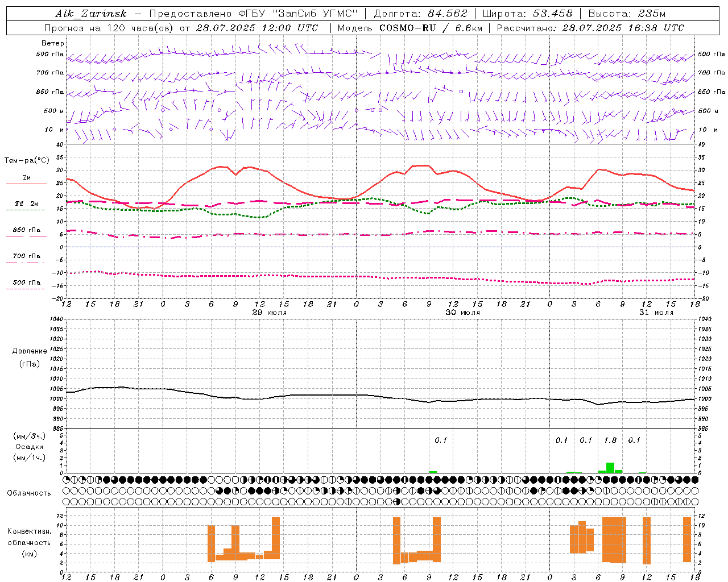Viewport: 728px width, 582px height.
Task: Click the longitude value Долгота: 84.562
Action: [x=420, y=14]
